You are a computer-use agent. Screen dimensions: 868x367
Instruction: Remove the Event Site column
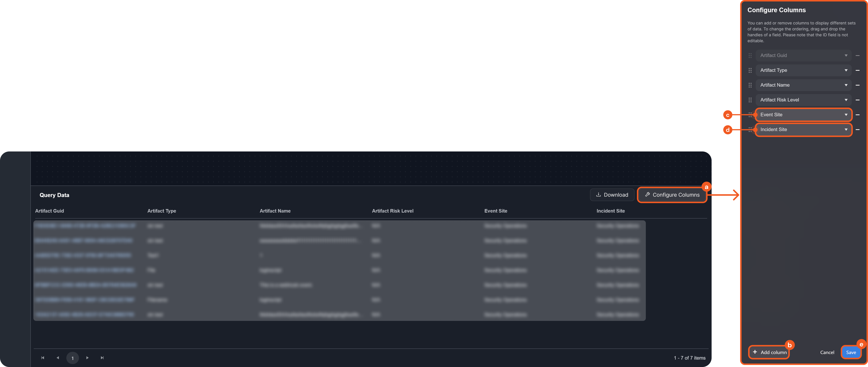(858, 115)
